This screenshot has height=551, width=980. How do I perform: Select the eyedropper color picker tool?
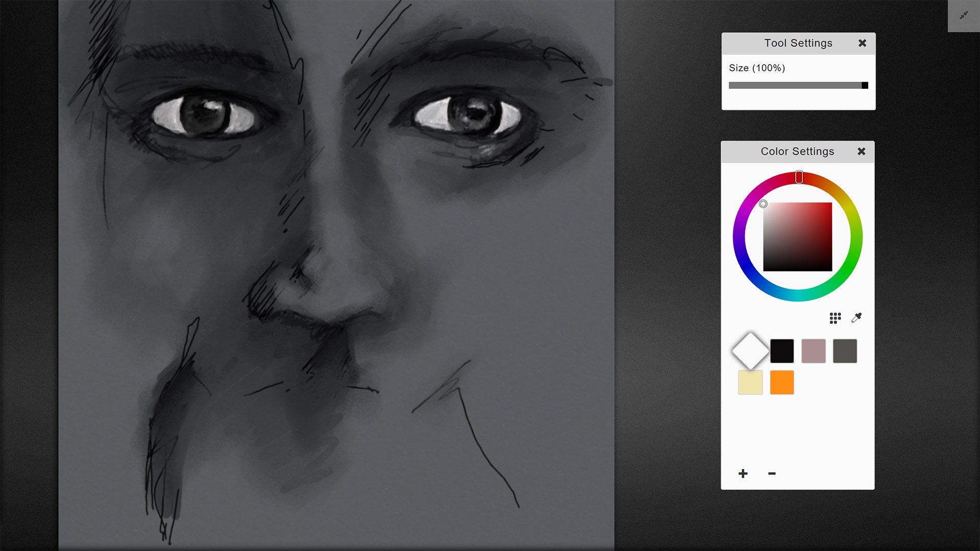pyautogui.click(x=857, y=317)
